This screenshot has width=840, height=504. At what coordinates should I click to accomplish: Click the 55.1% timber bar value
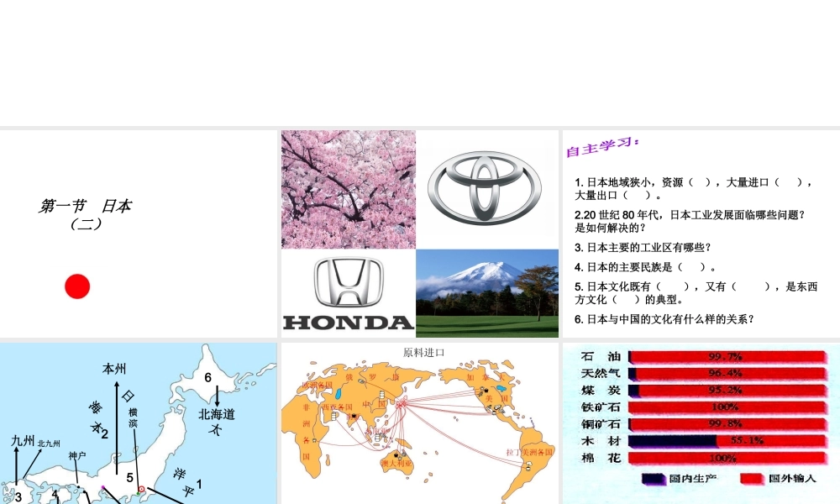click(748, 441)
